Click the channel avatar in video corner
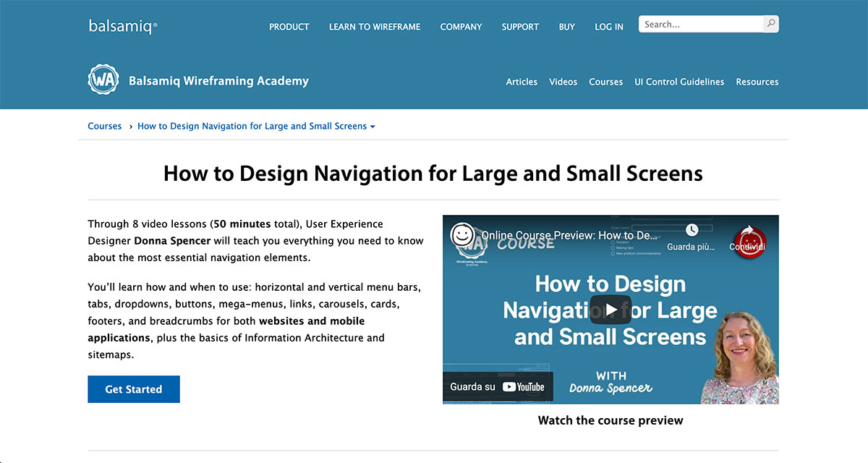 [463, 234]
